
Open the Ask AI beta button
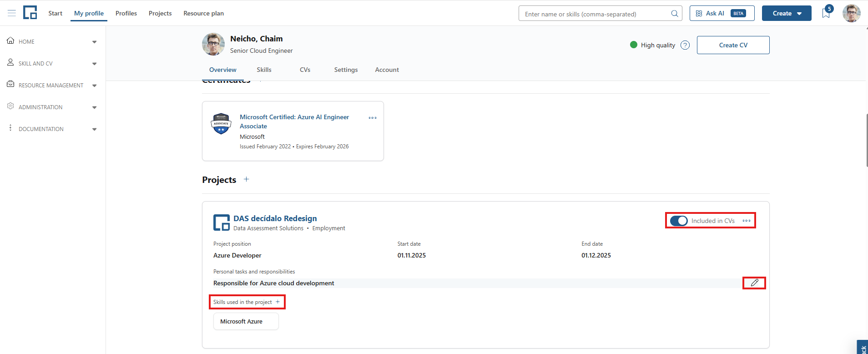pos(722,13)
